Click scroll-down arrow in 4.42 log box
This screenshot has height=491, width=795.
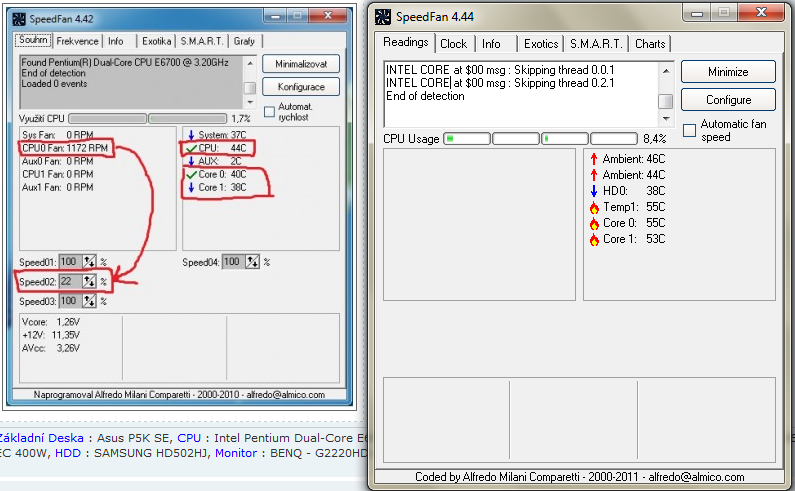[x=250, y=102]
